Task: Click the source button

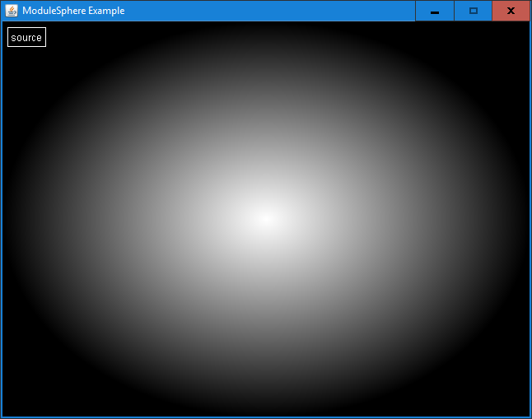Action: tap(26, 37)
